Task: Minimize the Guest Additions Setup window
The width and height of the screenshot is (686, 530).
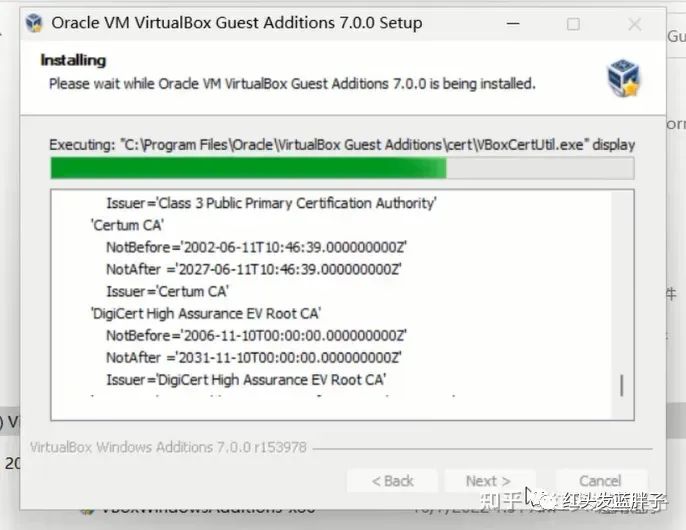Action: pyautogui.click(x=513, y=23)
